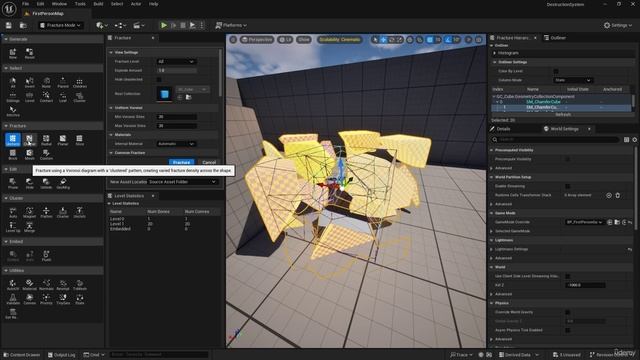640x360 pixels.
Task: Open the Content Drawer
Action: click(x=22, y=355)
